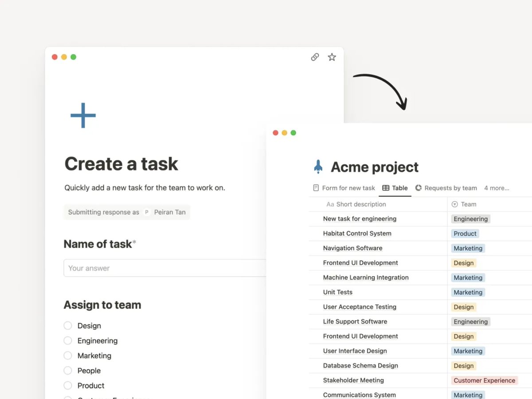
Task: Select the Engineering team radio button
Action: [68, 340]
